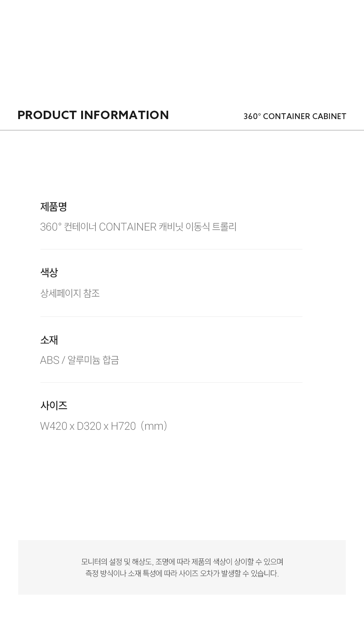Click the (mm) unit text
Viewport: 364px width, 618px height.
coord(154,426)
